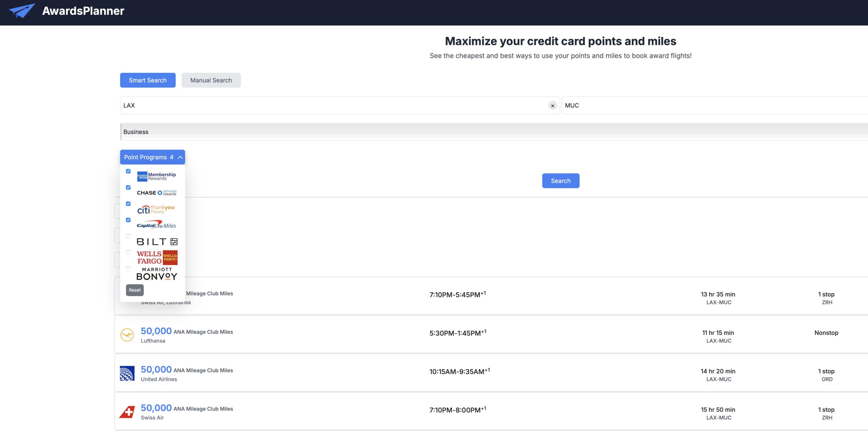This screenshot has height=431, width=868.
Task: Click the 7:10PM-8:00PM flight time
Action: [x=458, y=410]
